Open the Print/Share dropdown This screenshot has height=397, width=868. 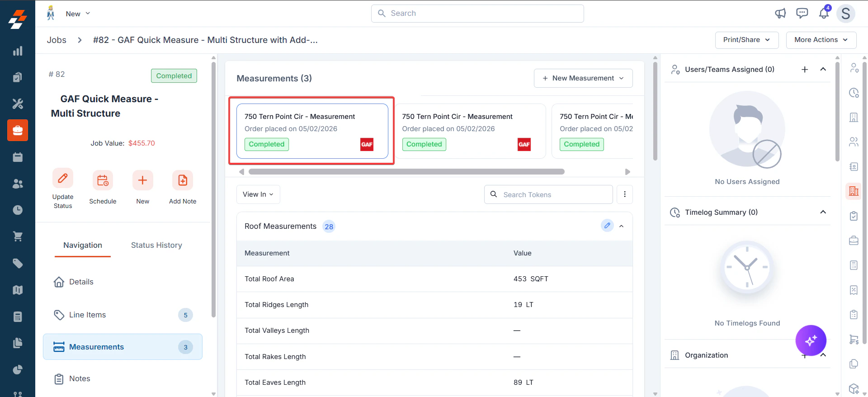click(x=747, y=40)
